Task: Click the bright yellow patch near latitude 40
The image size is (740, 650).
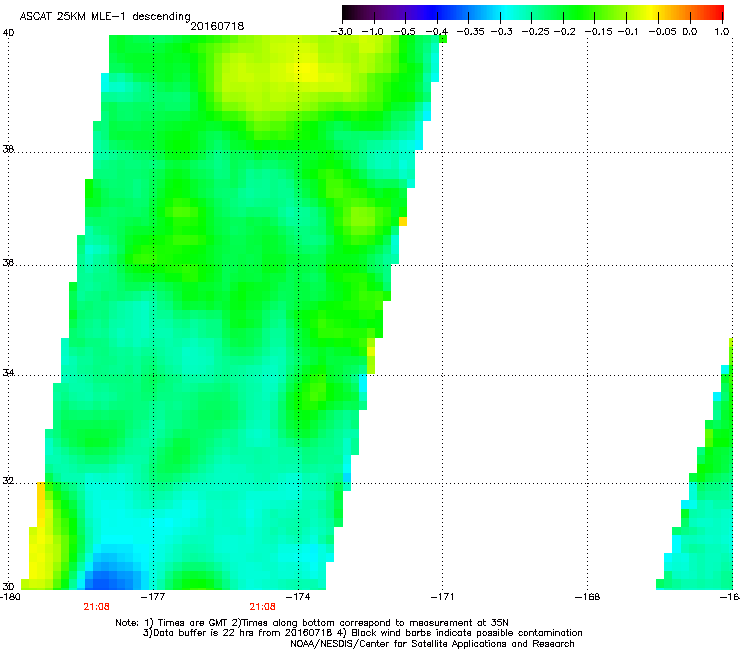Action: point(309,71)
